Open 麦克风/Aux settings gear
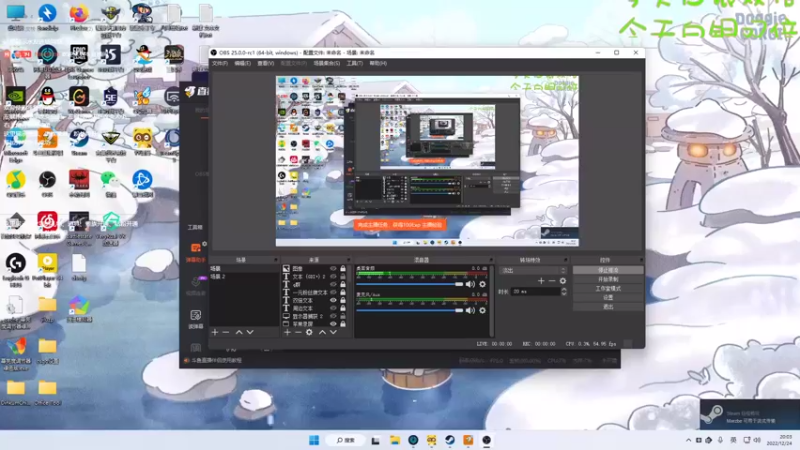The width and height of the screenshot is (800, 450). click(x=482, y=310)
